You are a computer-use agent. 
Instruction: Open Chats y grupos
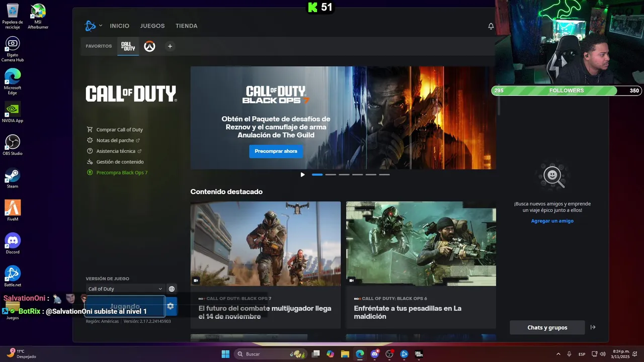547,327
